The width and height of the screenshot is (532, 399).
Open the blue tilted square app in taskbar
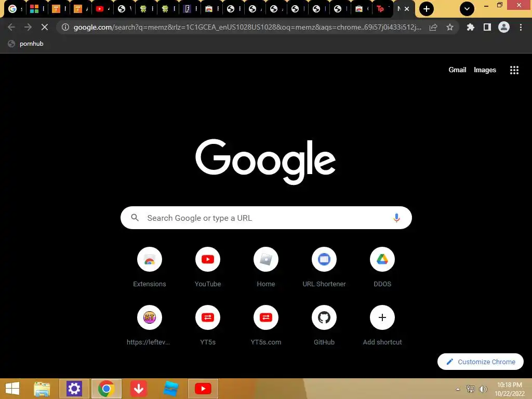pos(170,389)
